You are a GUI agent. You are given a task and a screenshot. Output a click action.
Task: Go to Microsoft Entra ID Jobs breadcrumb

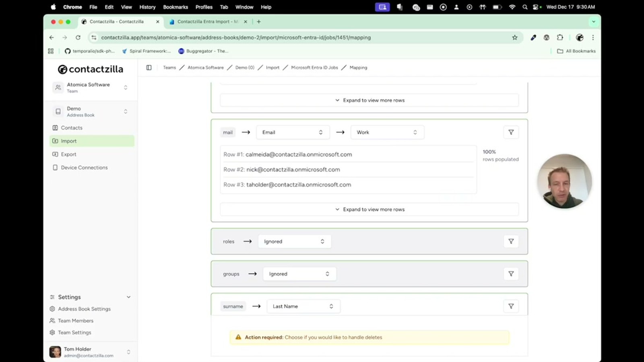[x=314, y=68]
